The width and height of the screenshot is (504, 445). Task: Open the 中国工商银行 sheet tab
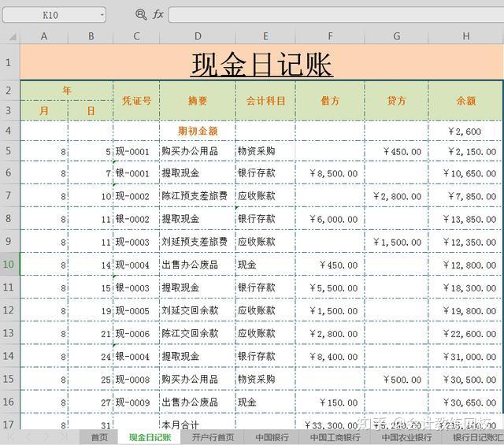tap(335, 437)
